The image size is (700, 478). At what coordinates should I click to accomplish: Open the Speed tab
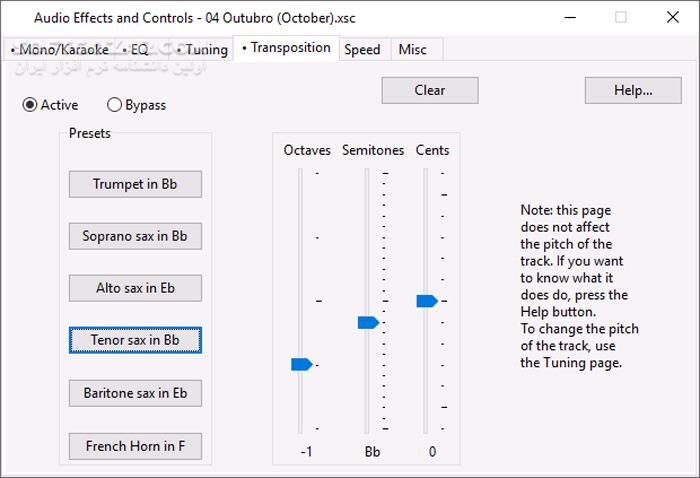[x=362, y=49]
